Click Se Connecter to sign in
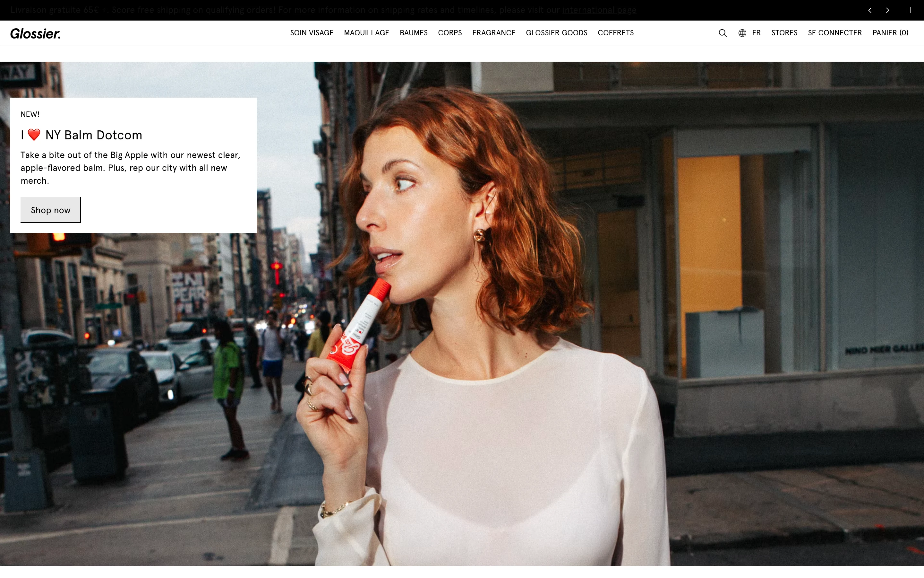The image size is (924, 578). pos(835,33)
